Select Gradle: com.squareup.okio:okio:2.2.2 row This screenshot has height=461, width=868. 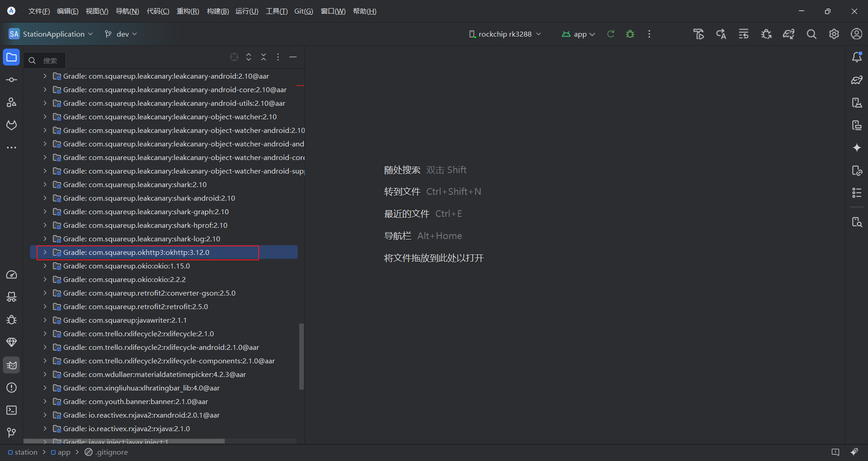[x=164, y=279]
